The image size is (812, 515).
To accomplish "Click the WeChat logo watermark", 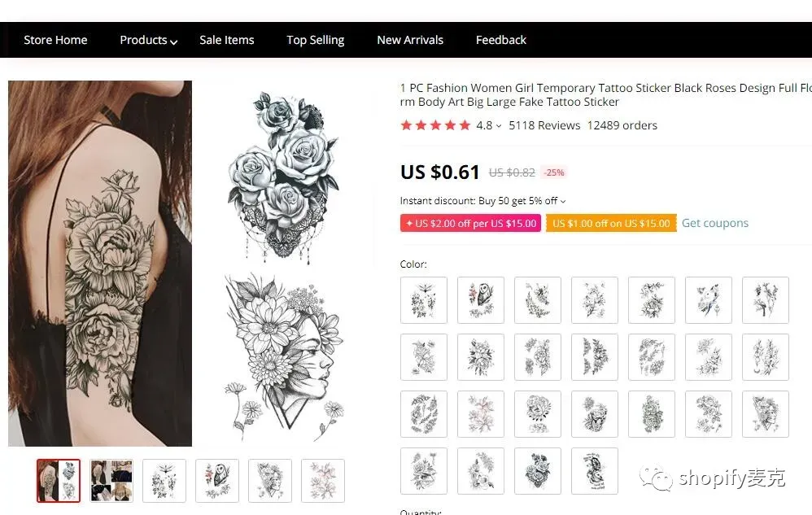I will click(x=655, y=478).
